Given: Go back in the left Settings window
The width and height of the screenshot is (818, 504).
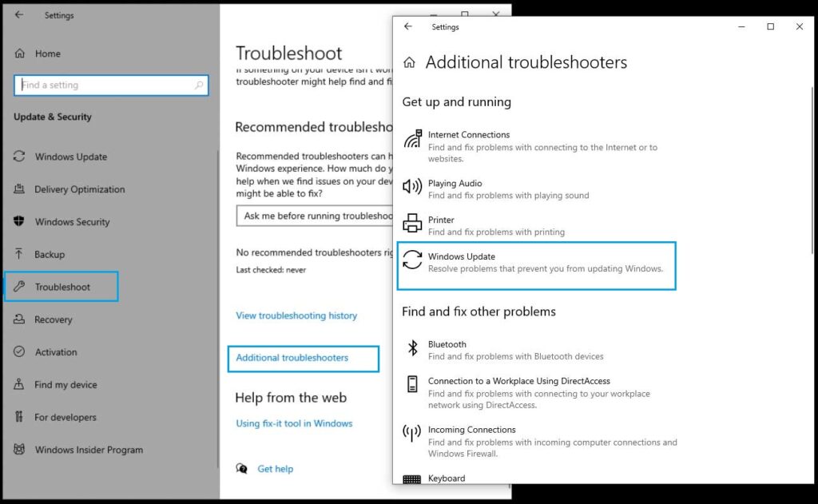Looking at the screenshot, I should pos(19,14).
